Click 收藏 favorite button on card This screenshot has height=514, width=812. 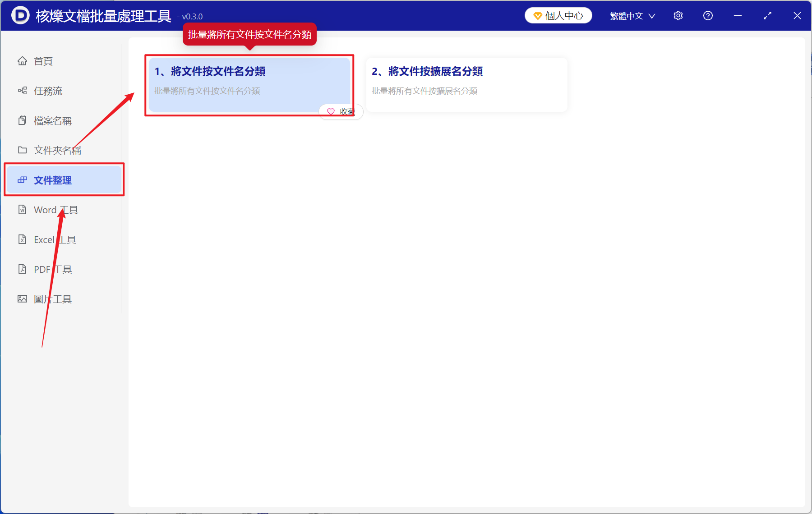tap(341, 111)
